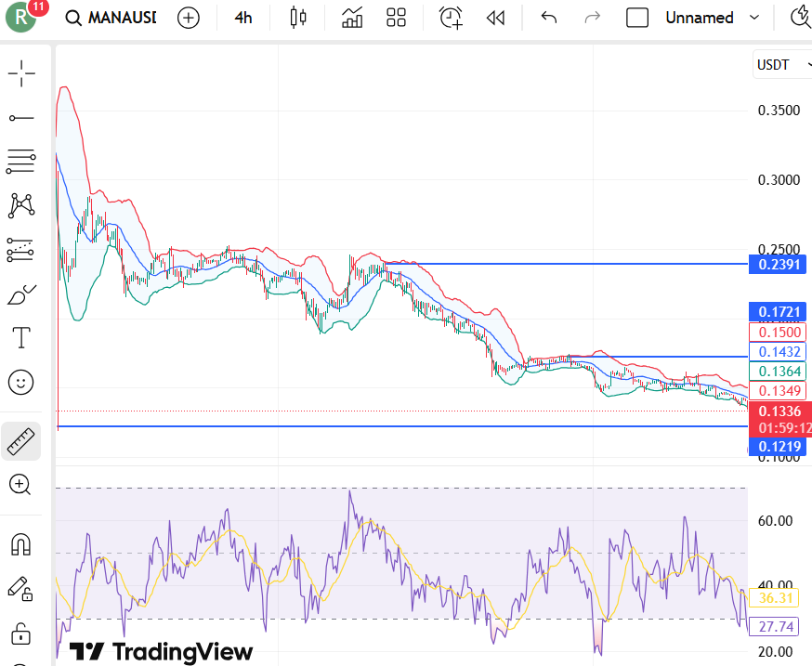Viewport: 812px width, 666px height.
Task: Select the Trend Line tool
Action: click(21, 118)
